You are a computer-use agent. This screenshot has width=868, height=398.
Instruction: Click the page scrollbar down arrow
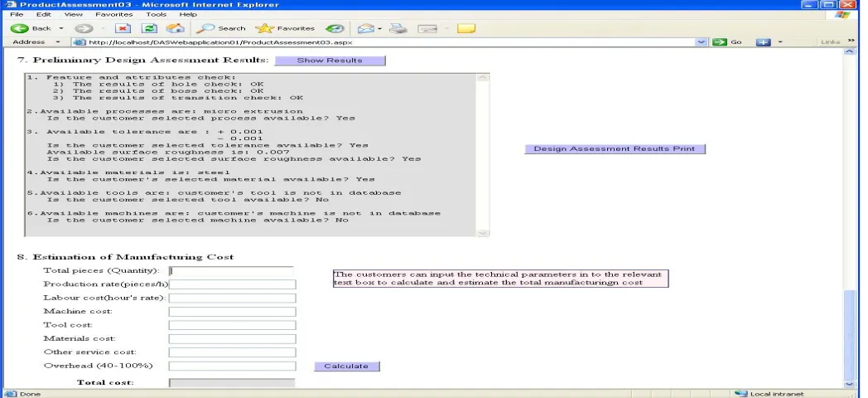849,384
